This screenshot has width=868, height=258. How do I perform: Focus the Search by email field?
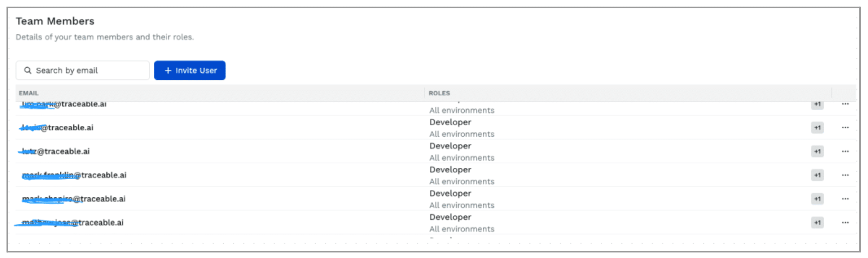pyautogui.click(x=87, y=70)
